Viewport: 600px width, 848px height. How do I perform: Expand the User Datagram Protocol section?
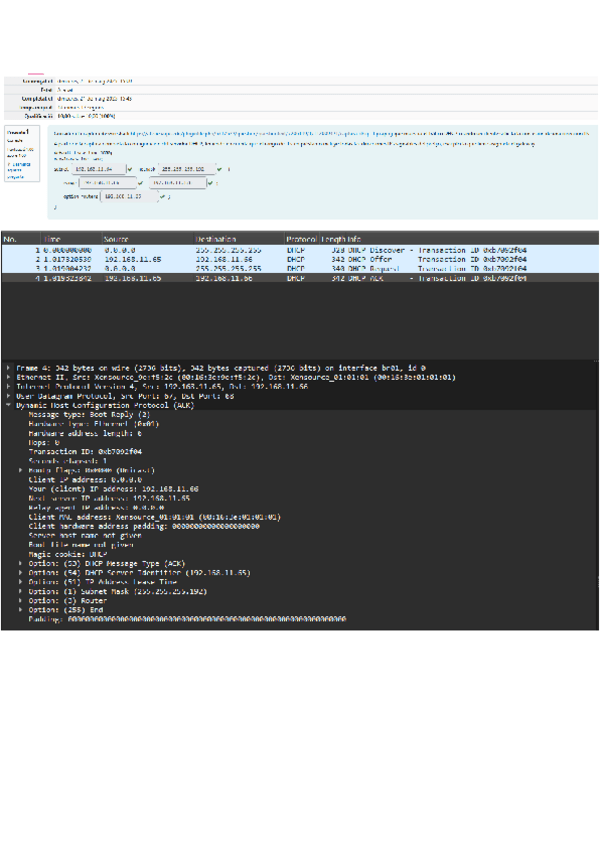click(9, 396)
